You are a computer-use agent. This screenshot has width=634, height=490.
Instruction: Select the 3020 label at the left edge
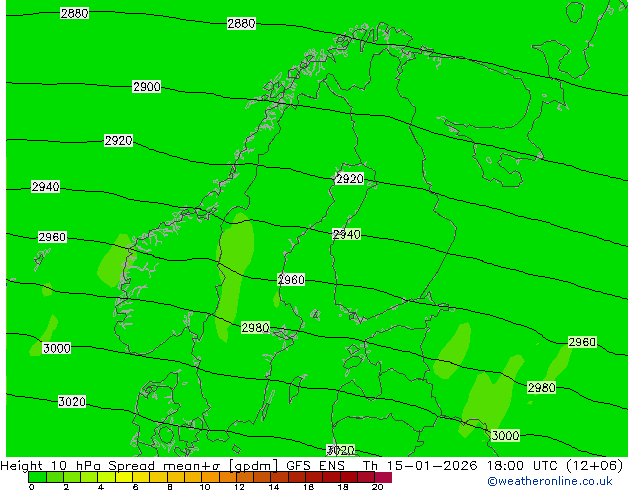[x=72, y=401]
